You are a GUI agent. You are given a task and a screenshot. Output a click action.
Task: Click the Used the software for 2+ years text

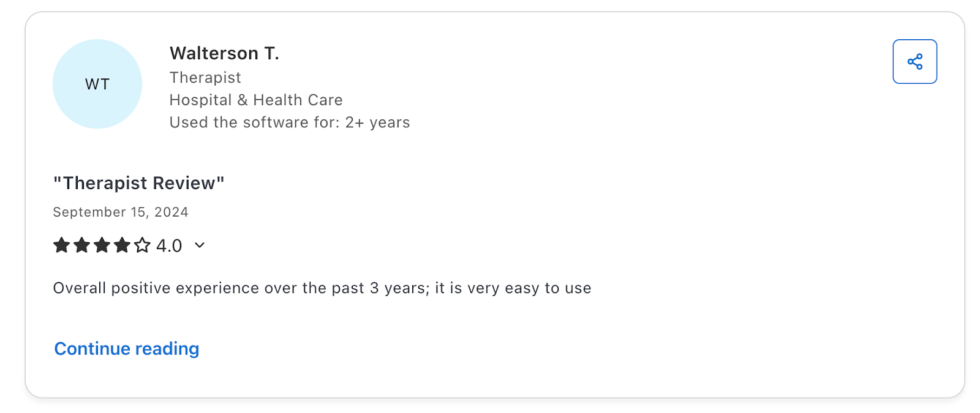point(289,122)
